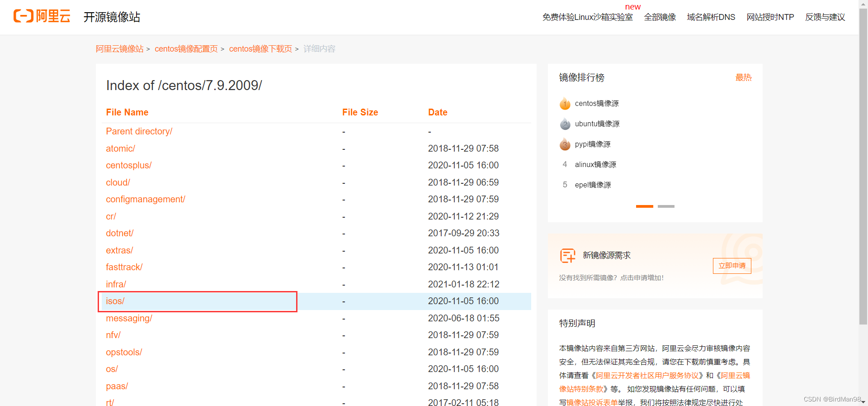
Task: Click the Date column header
Action: click(438, 112)
